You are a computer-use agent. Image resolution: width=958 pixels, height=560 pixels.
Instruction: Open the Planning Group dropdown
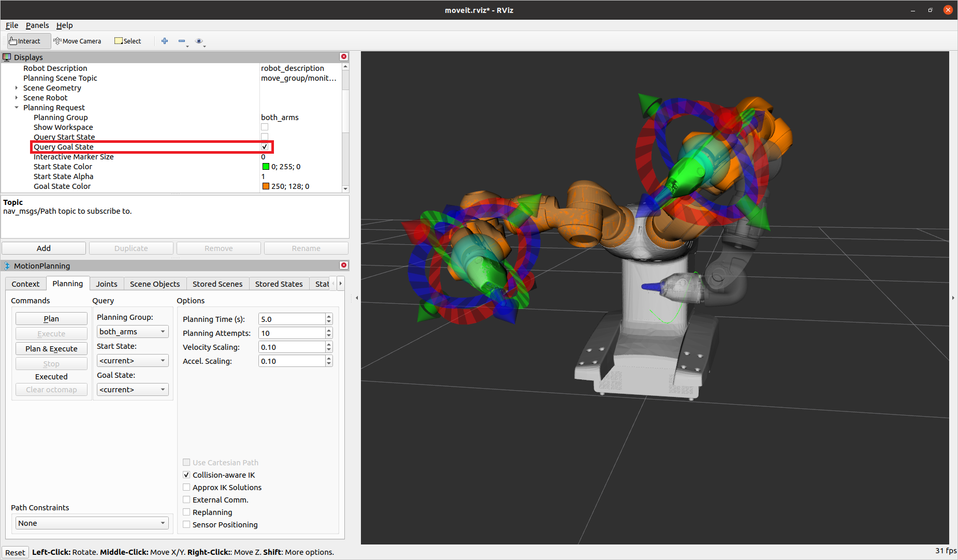(133, 332)
